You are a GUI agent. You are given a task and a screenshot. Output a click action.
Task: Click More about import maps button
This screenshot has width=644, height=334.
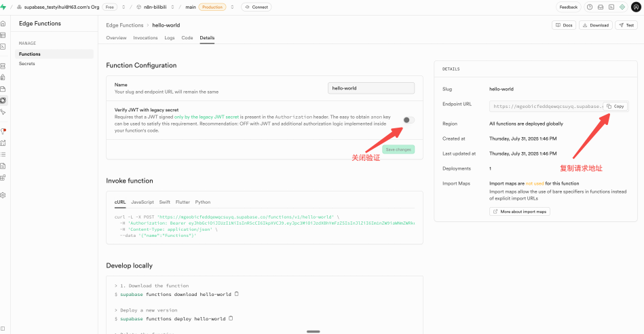pos(520,212)
